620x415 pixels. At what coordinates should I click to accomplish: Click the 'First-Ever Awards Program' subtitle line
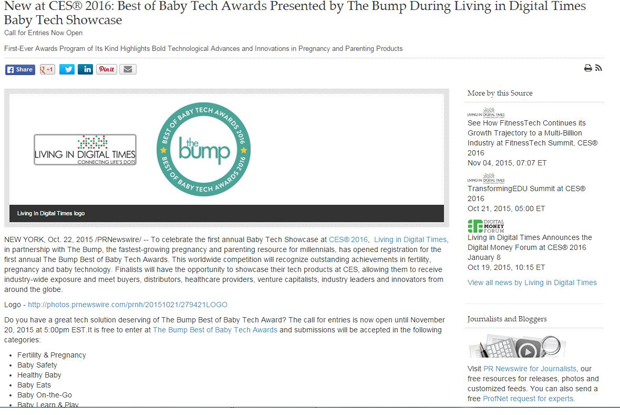tap(203, 49)
